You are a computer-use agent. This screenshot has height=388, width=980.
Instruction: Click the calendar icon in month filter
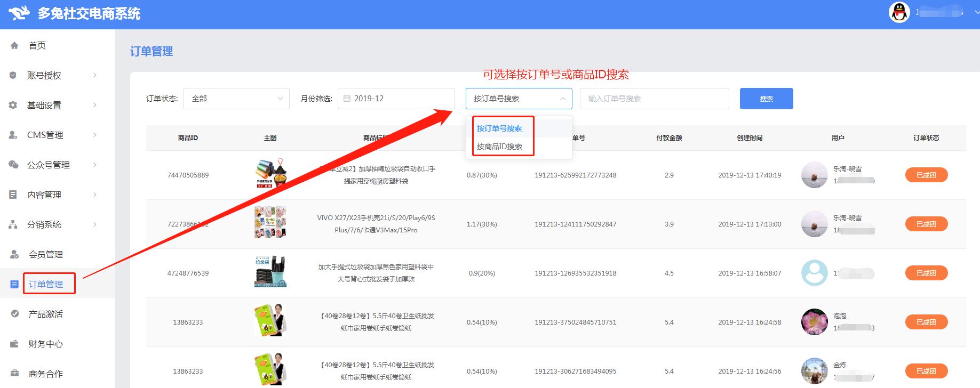coord(347,99)
